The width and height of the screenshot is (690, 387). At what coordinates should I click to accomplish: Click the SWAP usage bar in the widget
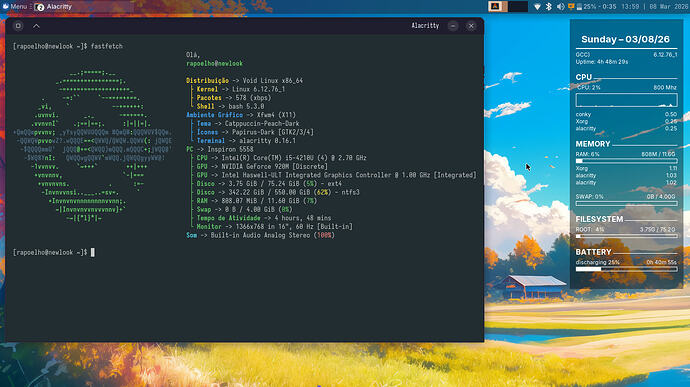pos(626,203)
